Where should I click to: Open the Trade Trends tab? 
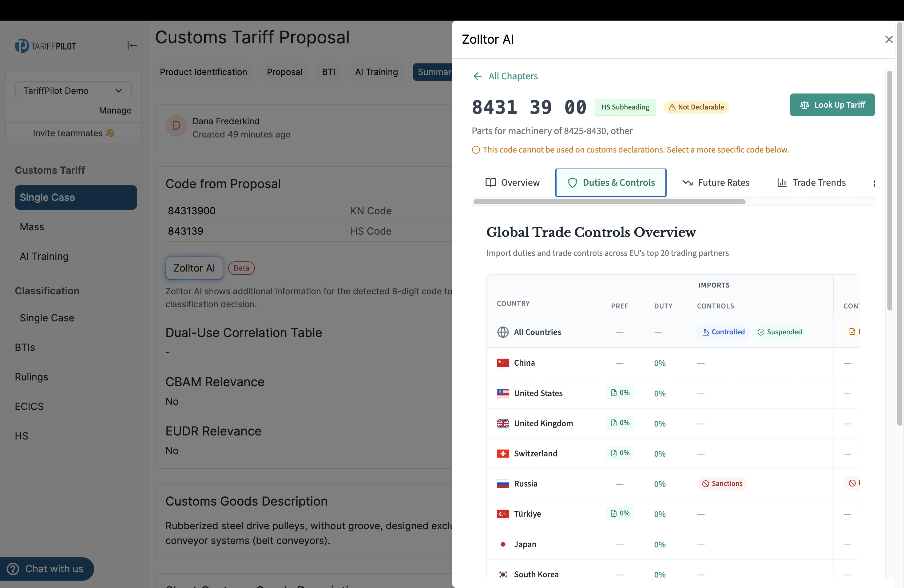coord(811,183)
